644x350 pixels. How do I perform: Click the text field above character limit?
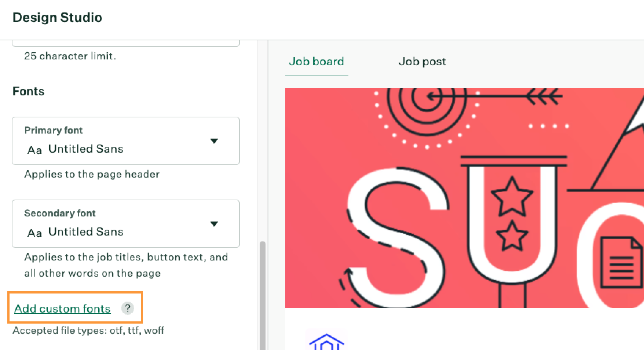(126, 43)
